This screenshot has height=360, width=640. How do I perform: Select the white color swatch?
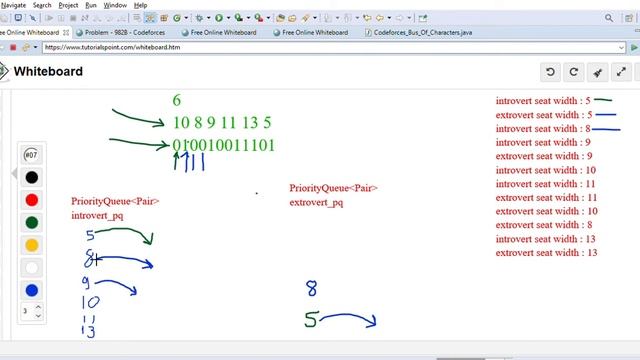[x=31, y=268]
